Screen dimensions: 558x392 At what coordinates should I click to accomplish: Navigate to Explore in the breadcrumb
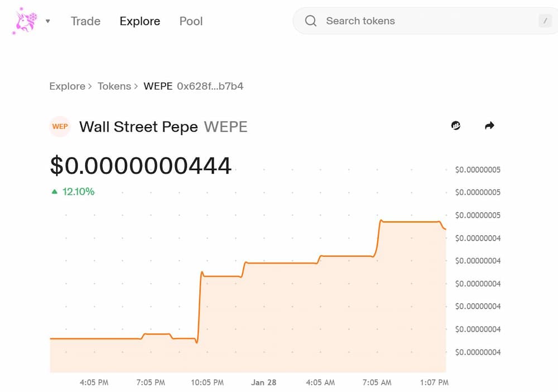point(67,86)
